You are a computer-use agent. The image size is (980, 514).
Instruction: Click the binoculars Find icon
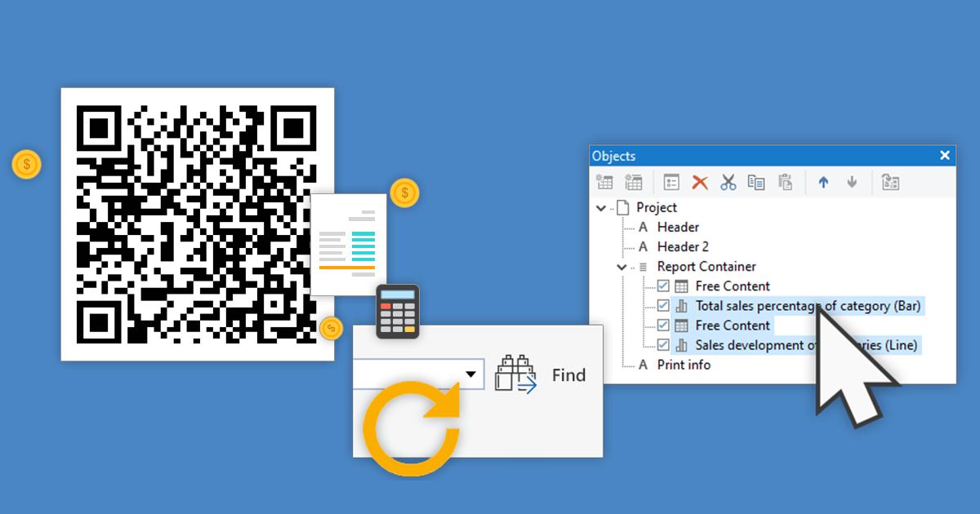(x=515, y=374)
